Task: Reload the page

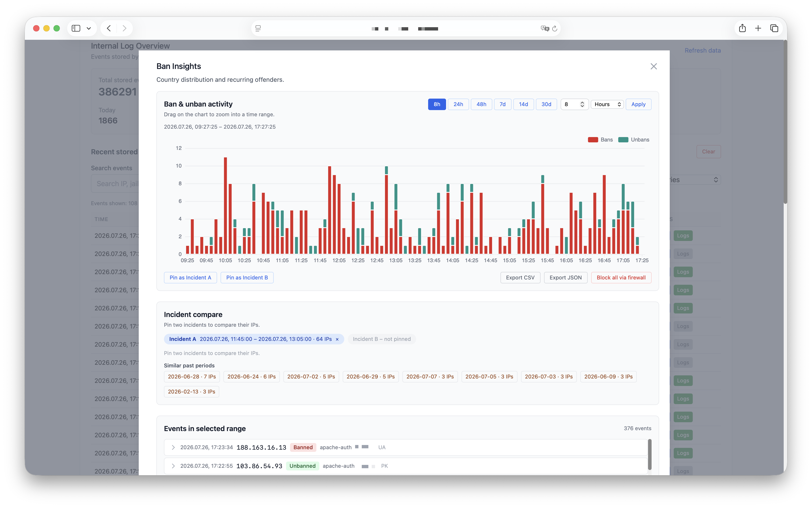Action: (x=555, y=29)
